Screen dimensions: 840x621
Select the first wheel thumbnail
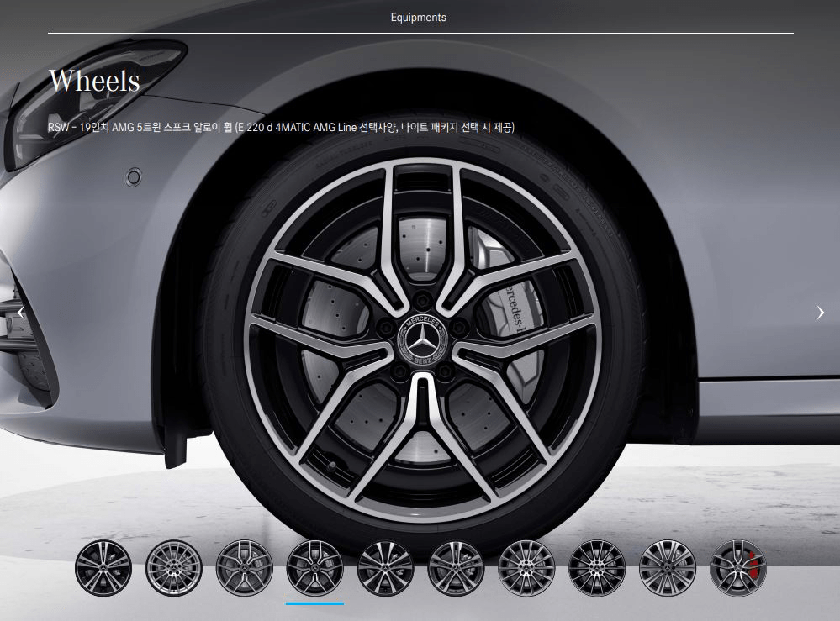coord(103,567)
